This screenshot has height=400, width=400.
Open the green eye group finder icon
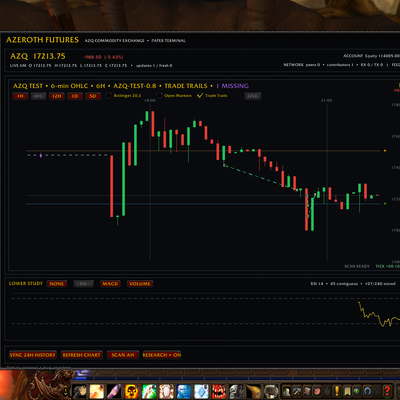click(x=357, y=391)
